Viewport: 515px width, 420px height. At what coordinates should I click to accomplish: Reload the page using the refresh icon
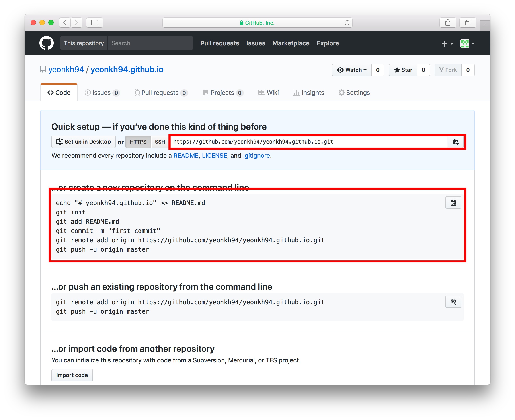(x=347, y=23)
